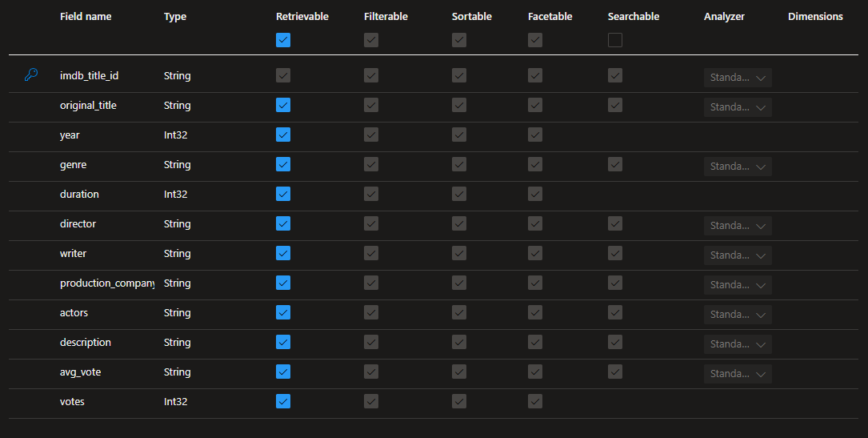Toggle Searchable checkbox for description
The height and width of the screenshot is (438, 868).
(x=615, y=342)
